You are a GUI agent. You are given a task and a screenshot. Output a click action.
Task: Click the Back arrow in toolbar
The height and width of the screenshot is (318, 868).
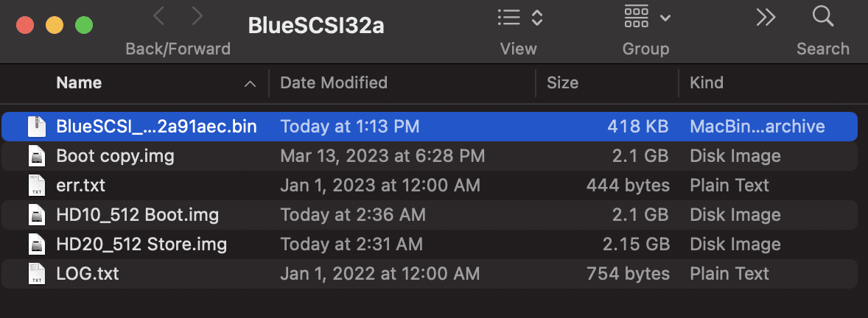(160, 16)
